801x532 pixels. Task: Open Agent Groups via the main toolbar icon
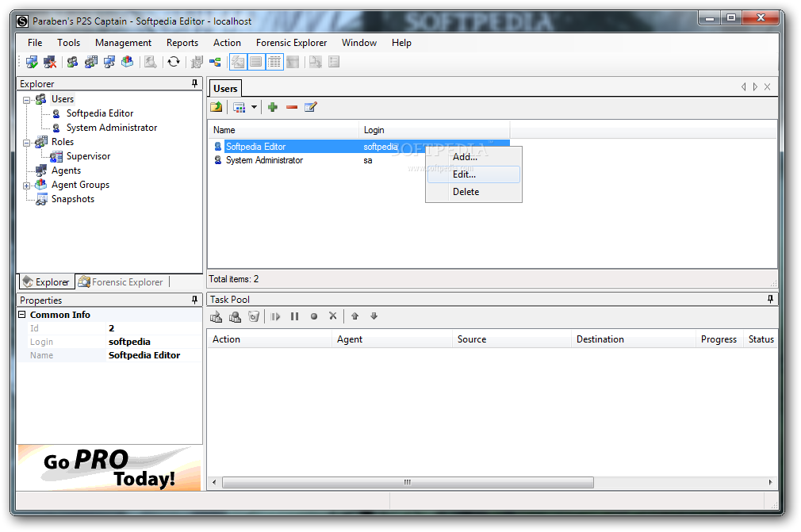[x=127, y=63]
